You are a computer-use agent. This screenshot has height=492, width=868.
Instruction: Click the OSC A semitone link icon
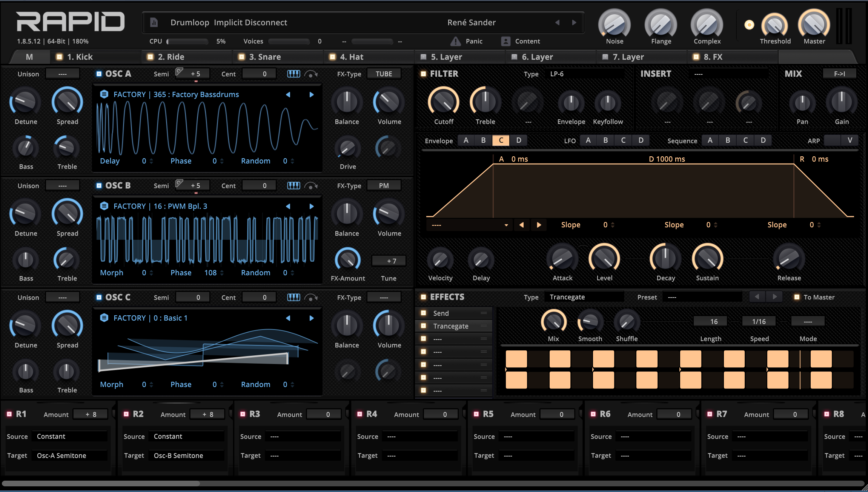coord(180,71)
